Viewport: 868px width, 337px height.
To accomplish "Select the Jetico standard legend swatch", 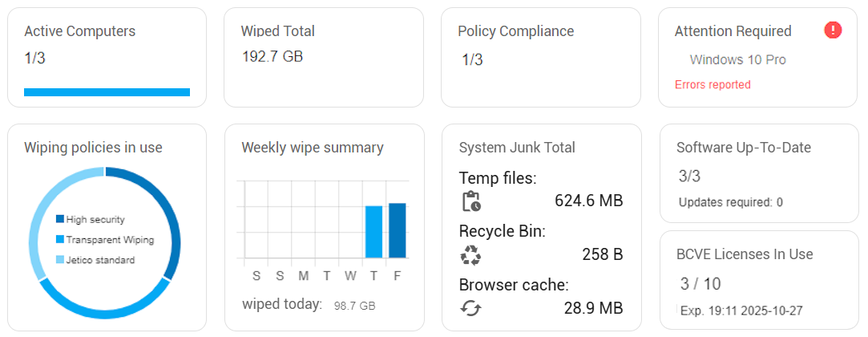I will point(60,260).
